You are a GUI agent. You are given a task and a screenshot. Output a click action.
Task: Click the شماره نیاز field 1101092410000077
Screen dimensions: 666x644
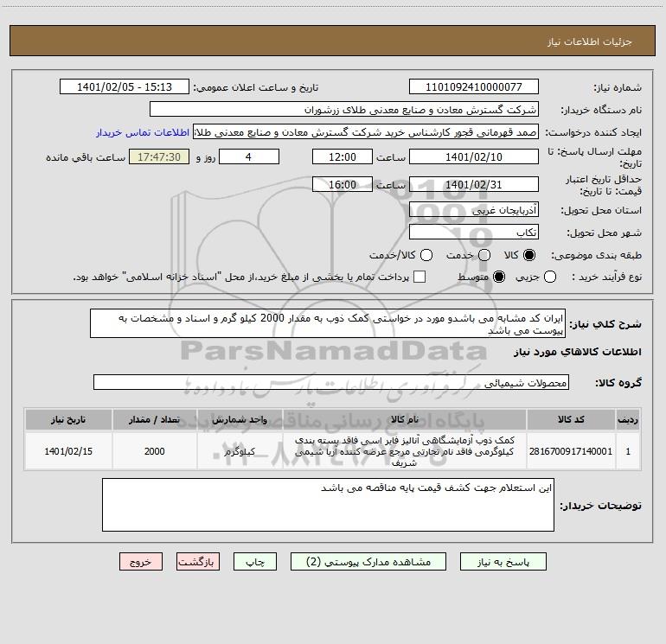pyautogui.click(x=474, y=87)
